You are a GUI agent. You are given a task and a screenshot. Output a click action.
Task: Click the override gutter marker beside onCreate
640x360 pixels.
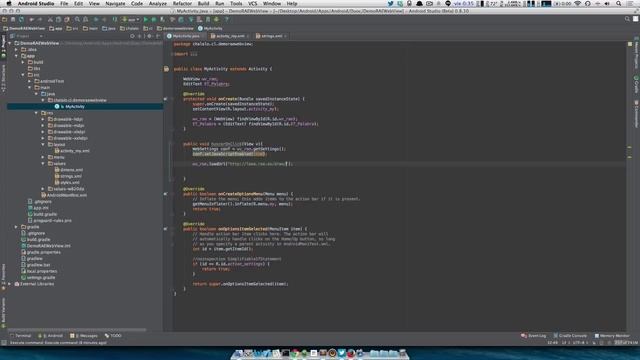tap(166, 99)
